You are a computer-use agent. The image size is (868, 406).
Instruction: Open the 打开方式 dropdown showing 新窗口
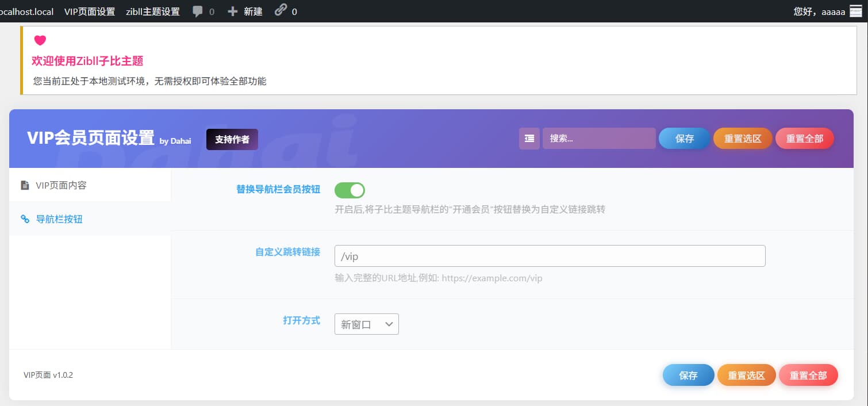(x=366, y=324)
